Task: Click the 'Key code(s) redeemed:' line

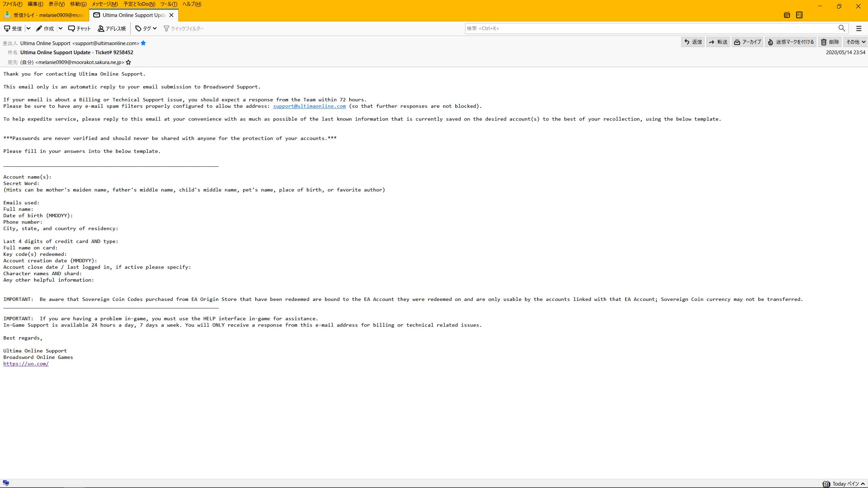Action: (x=35, y=254)
